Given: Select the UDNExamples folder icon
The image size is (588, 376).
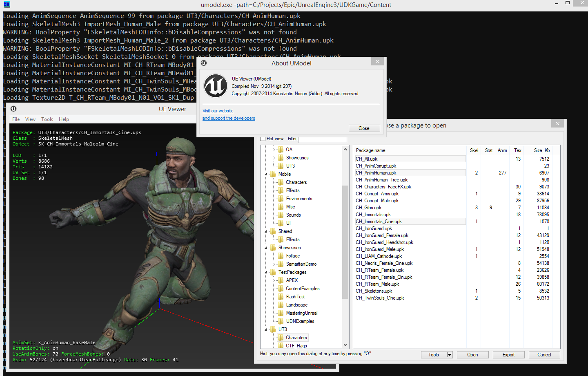Looking at the screenshot, I should 281,321.
